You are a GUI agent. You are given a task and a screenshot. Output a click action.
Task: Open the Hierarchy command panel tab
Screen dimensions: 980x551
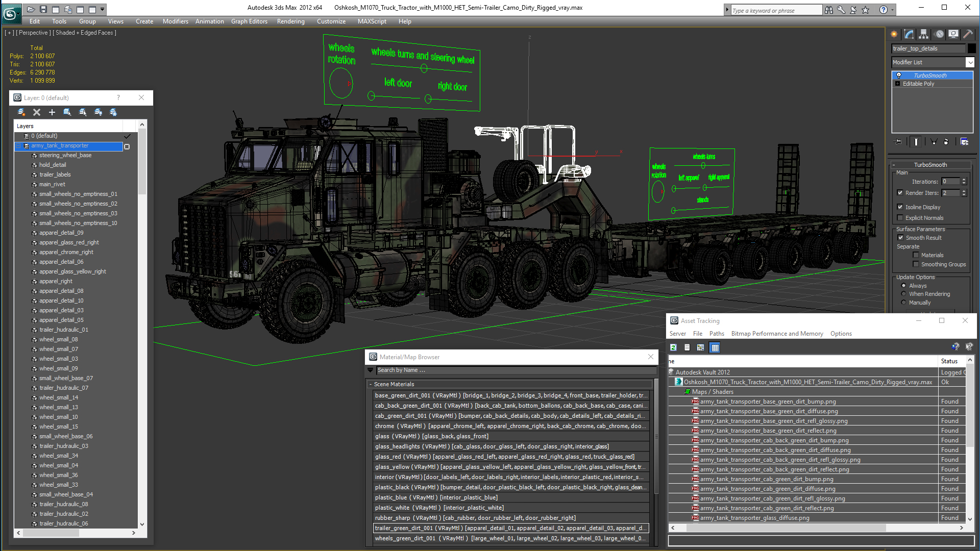[924, 34]
